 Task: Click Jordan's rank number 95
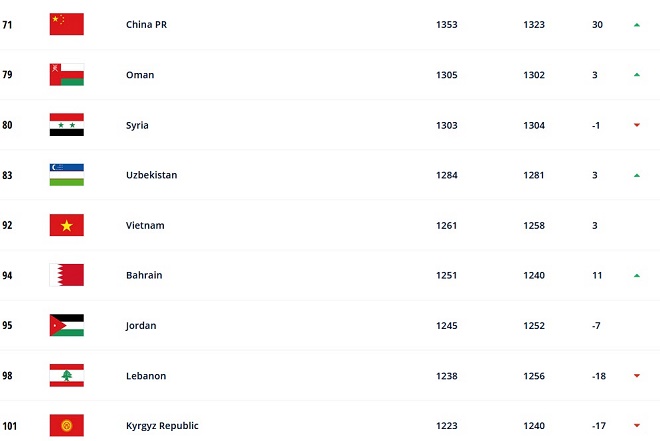7,325
